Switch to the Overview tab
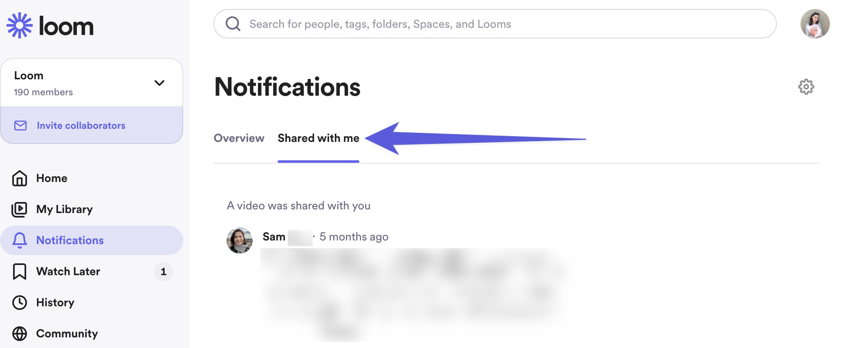 239,138
